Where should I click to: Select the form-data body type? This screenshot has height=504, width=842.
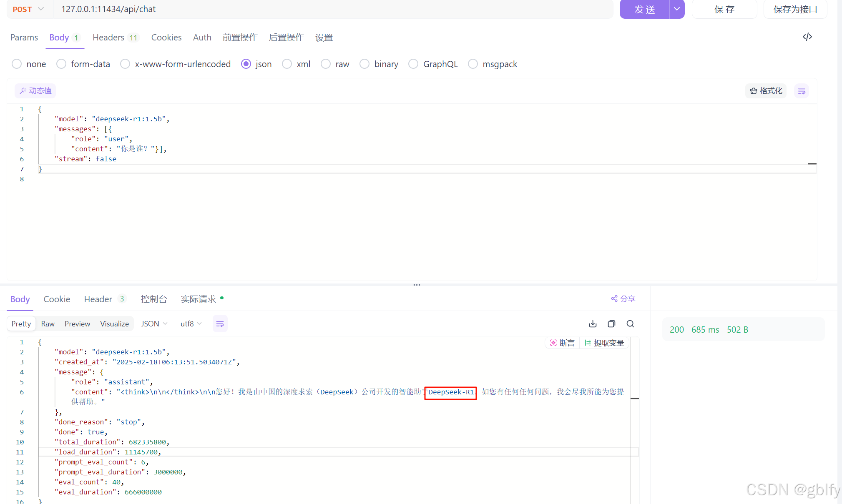click(61, 64)
